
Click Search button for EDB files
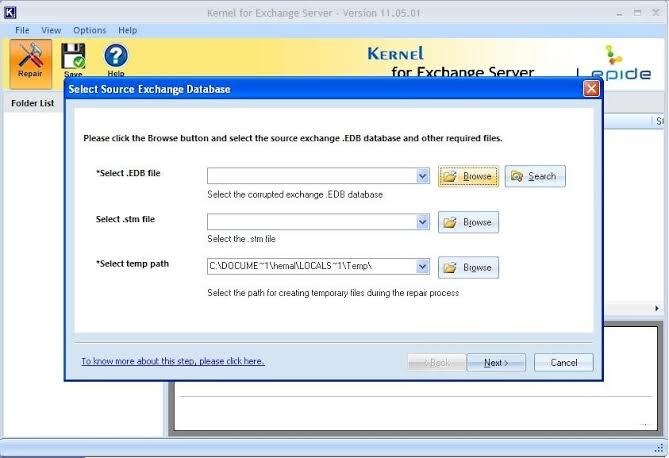click(x=535, y=176)
